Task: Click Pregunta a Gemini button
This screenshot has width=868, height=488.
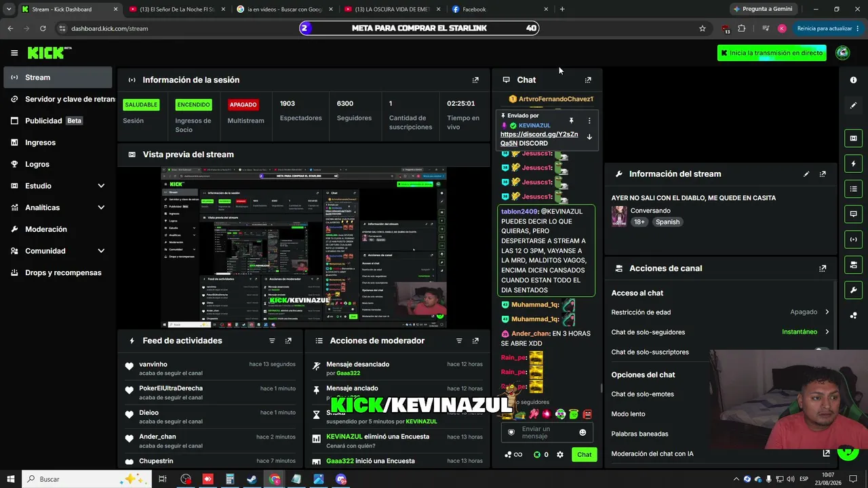Action: [762, 9]
